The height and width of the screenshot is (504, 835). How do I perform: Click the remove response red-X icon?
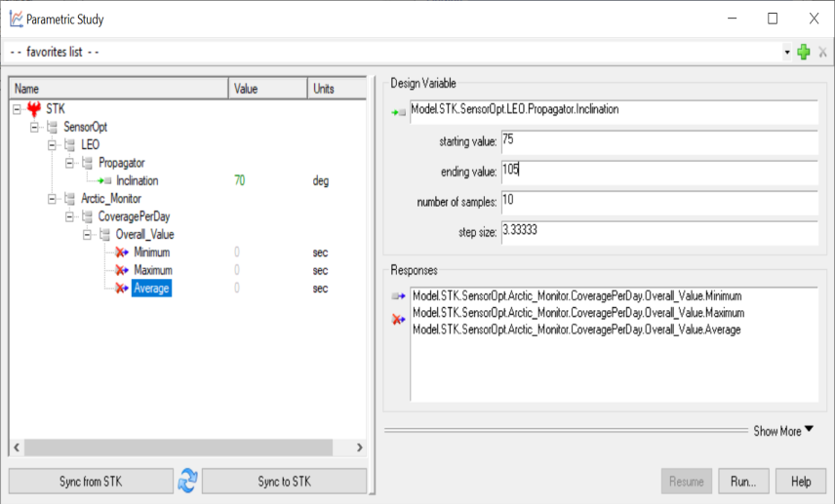(x=398, y=320)
